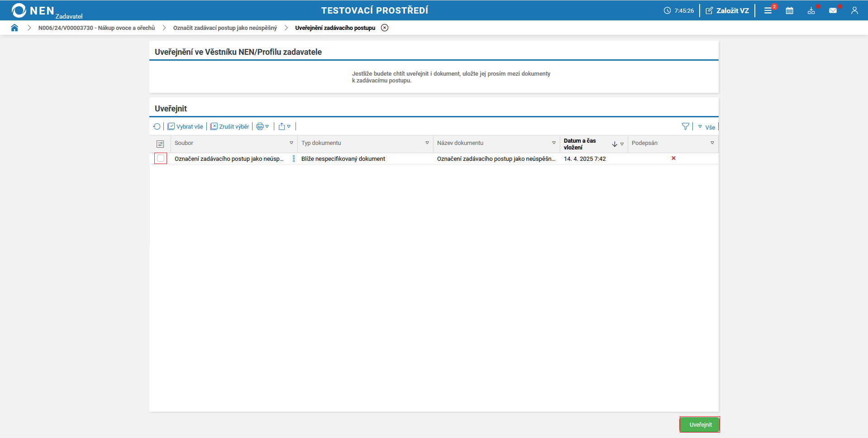Click Zrušit výběr to deselect all
This screenshot has width=868, height=438.
[230, 127]
